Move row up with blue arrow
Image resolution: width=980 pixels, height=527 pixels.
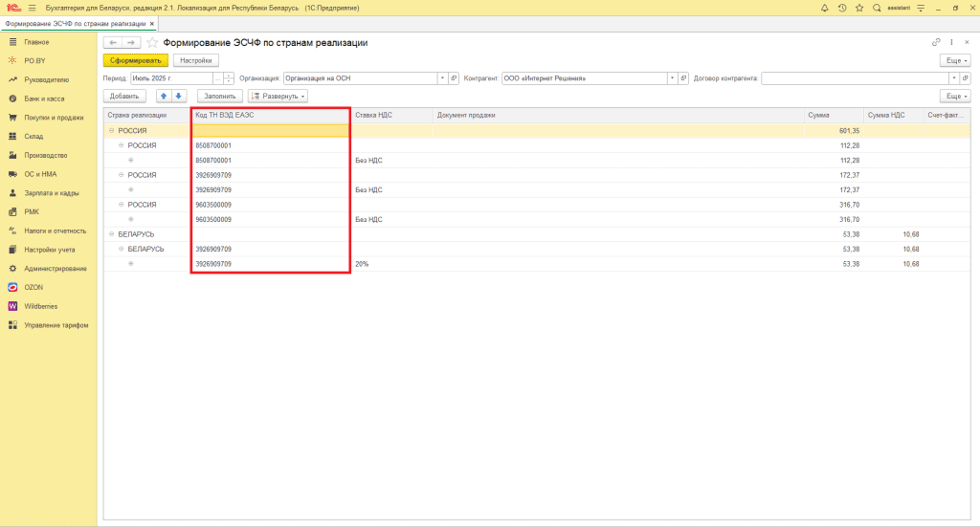tap(164, 96)
